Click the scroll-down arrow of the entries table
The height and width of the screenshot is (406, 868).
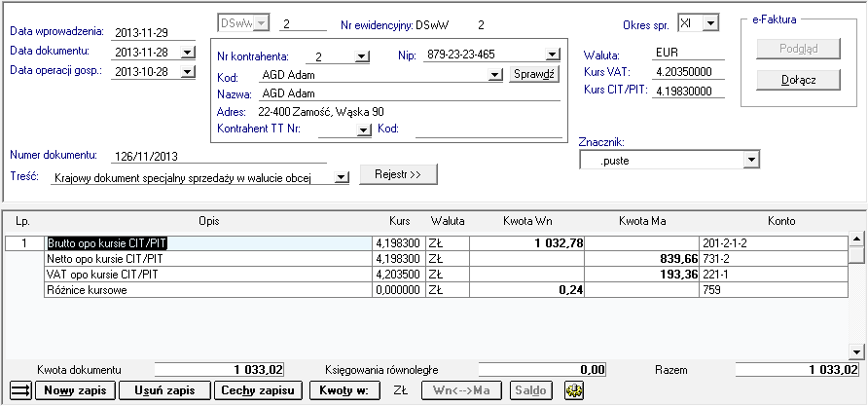coord(857,351)
